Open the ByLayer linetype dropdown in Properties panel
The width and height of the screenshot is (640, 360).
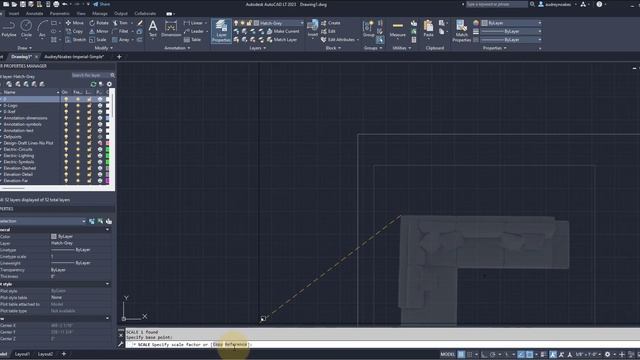tap(540, 40)
